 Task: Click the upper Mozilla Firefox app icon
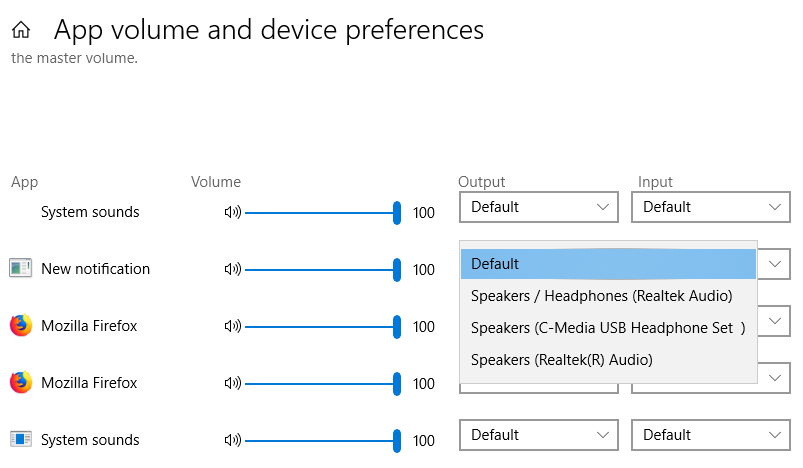[x=21, y=325]
